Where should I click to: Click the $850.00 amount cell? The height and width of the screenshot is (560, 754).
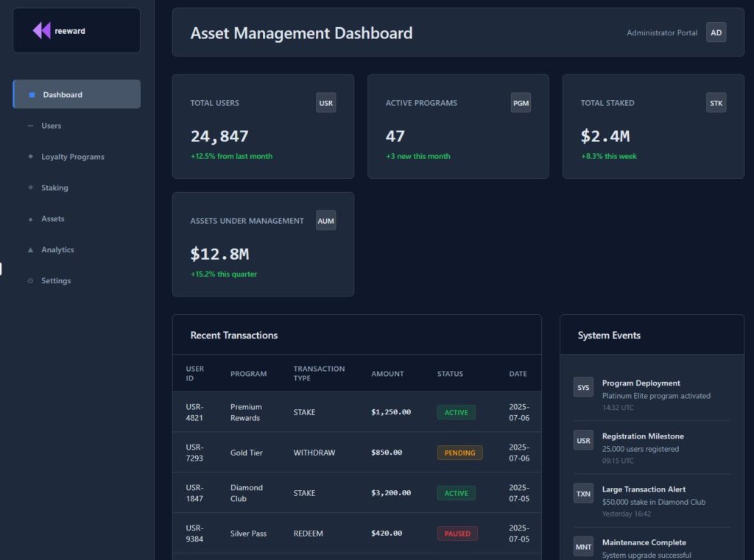pyautogui.click(x=387, y=453)
